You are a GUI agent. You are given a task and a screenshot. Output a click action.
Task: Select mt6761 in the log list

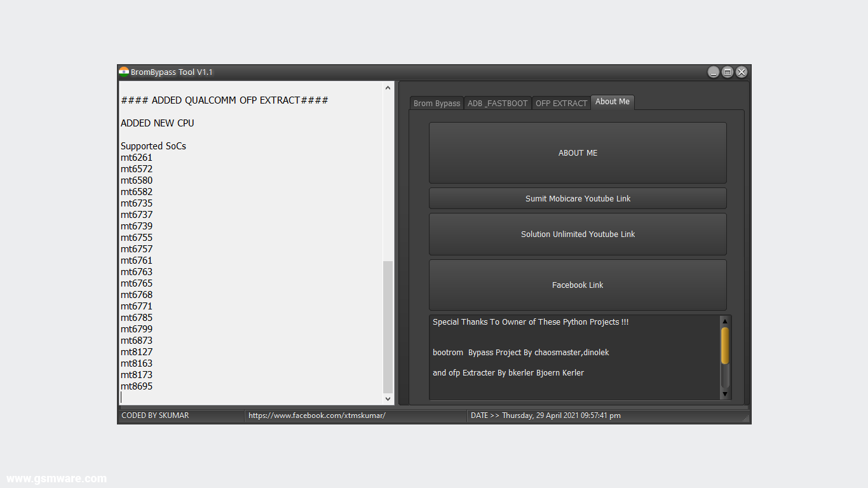coord(137,261)
